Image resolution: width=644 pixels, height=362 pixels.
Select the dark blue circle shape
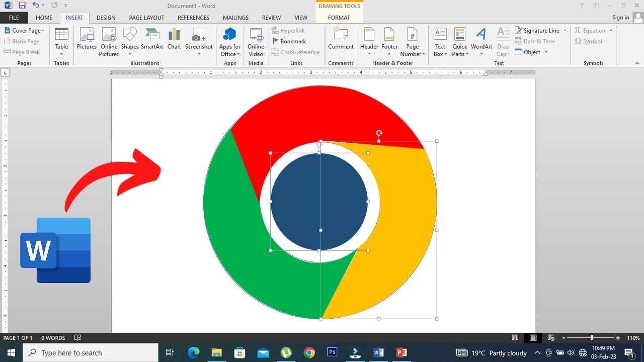point(319,202)
